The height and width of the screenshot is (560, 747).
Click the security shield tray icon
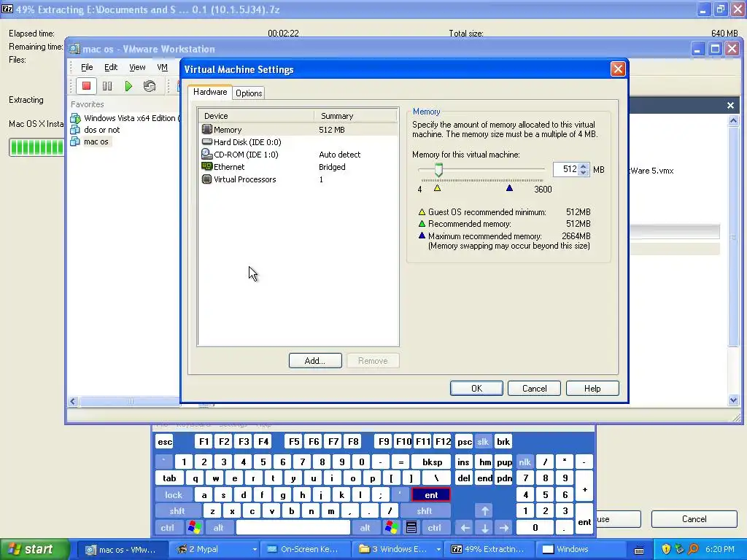(666, 549)
